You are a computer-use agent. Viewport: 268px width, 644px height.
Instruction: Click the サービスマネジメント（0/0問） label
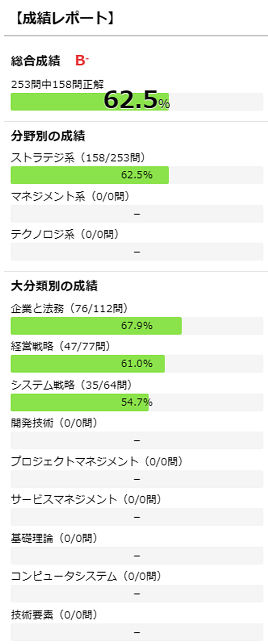(x=86, y=499)
